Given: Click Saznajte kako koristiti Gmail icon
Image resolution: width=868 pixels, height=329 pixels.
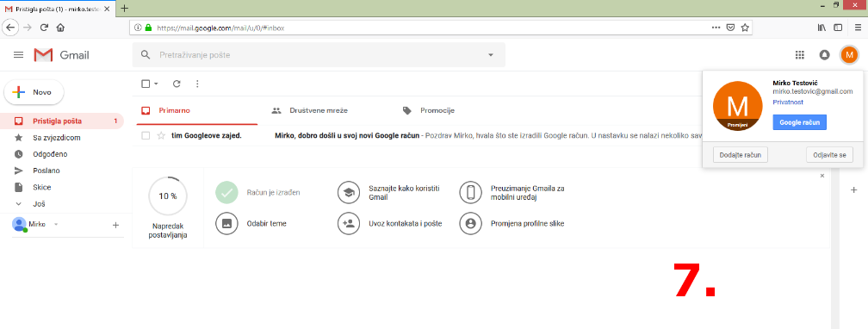Looking at the screenshot, I should coord(348,192).
